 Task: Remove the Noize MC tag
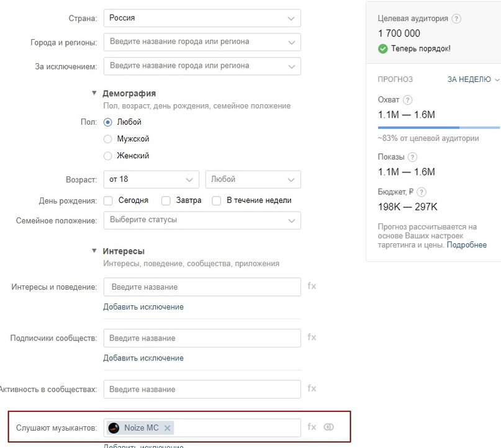click(x=168, y=428)
